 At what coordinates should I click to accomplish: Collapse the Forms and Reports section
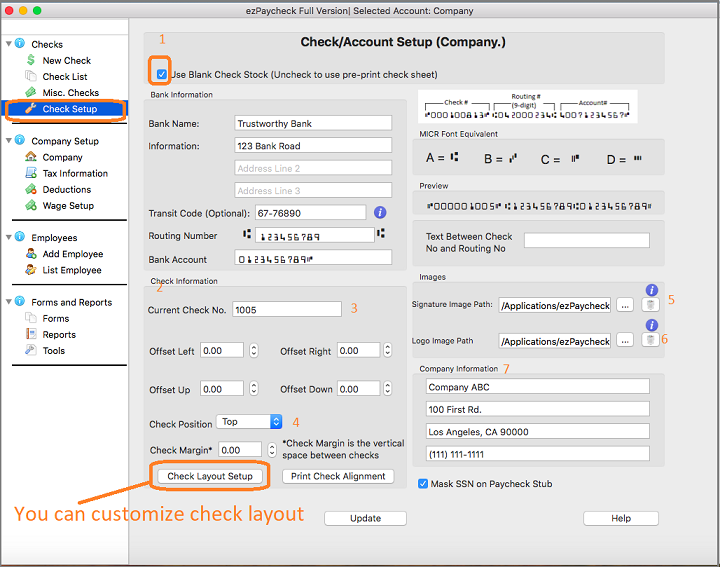point(9,302)
